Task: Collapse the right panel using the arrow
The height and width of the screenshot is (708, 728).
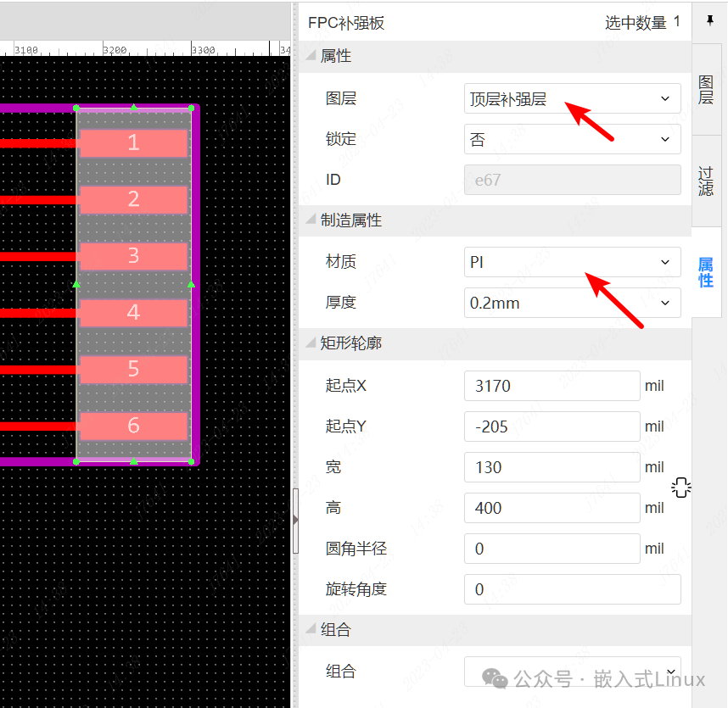Action: (x=294, y=520)
